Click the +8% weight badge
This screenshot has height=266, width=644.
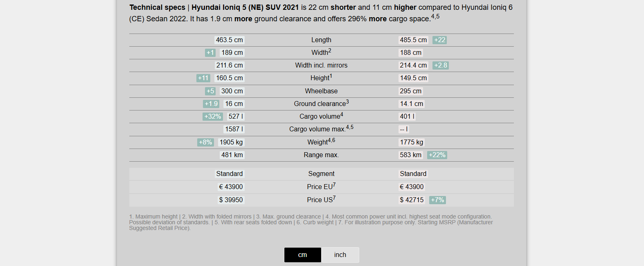pos(205,142)
